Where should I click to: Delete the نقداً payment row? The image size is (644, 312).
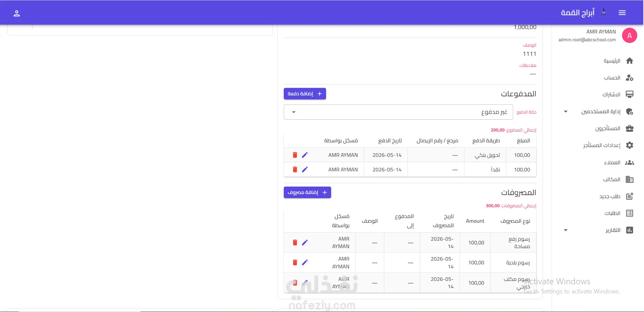(295, 169)
